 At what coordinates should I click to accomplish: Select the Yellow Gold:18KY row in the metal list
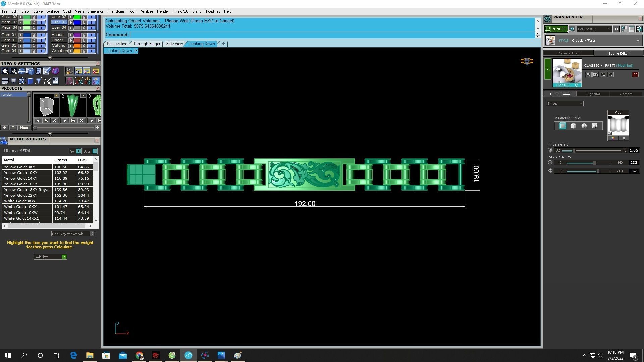click(20, 184)
